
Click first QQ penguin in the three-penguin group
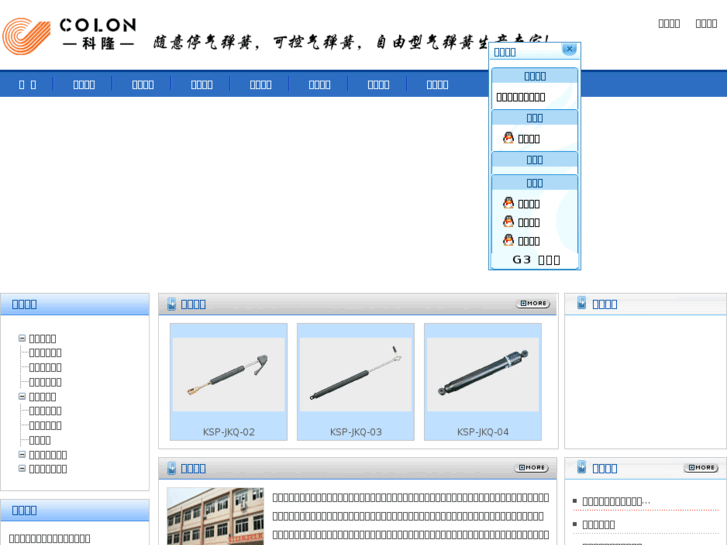(x=509, y=203)
